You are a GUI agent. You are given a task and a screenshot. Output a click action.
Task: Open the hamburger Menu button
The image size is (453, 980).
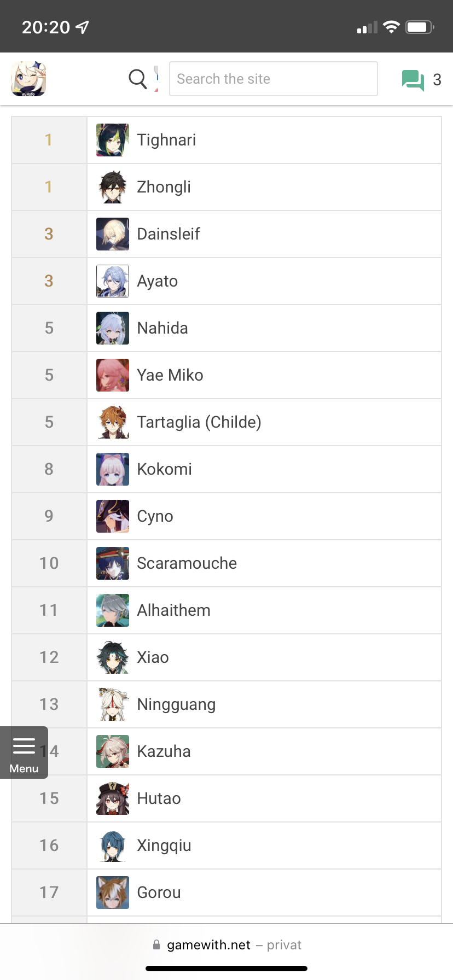tap(24, 752)
